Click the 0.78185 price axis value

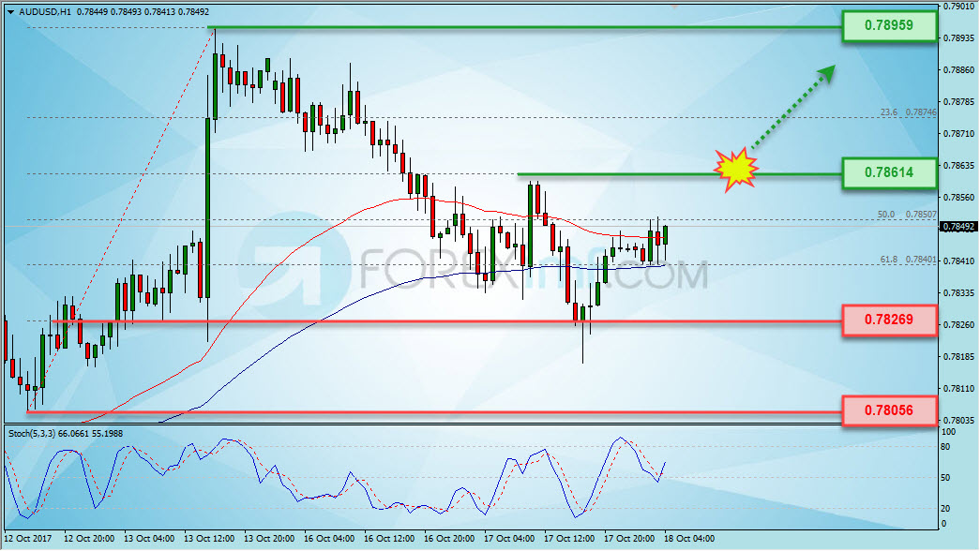[x=958, y=357]
